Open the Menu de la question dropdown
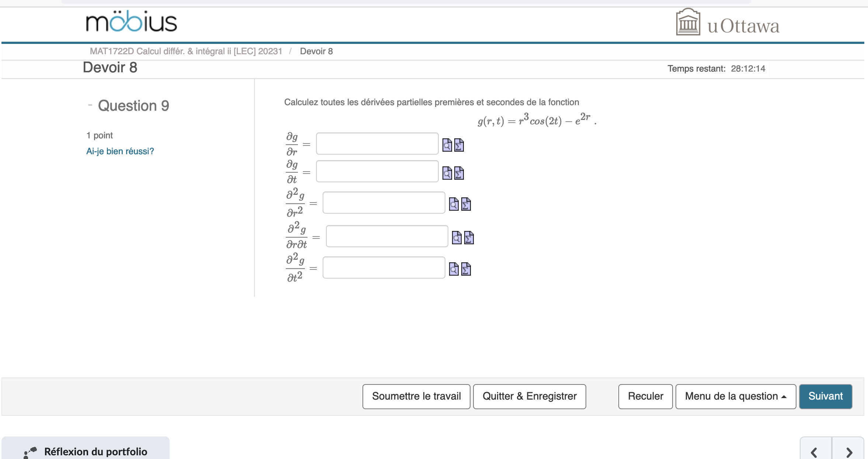Image resolution: width=868 pixels, height=459 pixels. click(736, 396)
